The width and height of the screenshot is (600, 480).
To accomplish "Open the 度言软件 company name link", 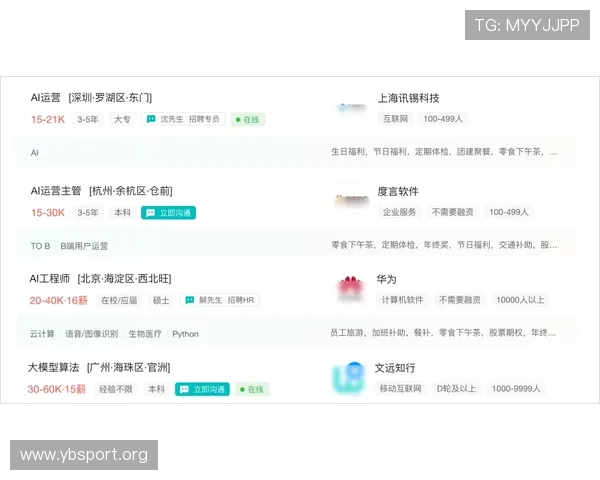I will pos(398,191).
